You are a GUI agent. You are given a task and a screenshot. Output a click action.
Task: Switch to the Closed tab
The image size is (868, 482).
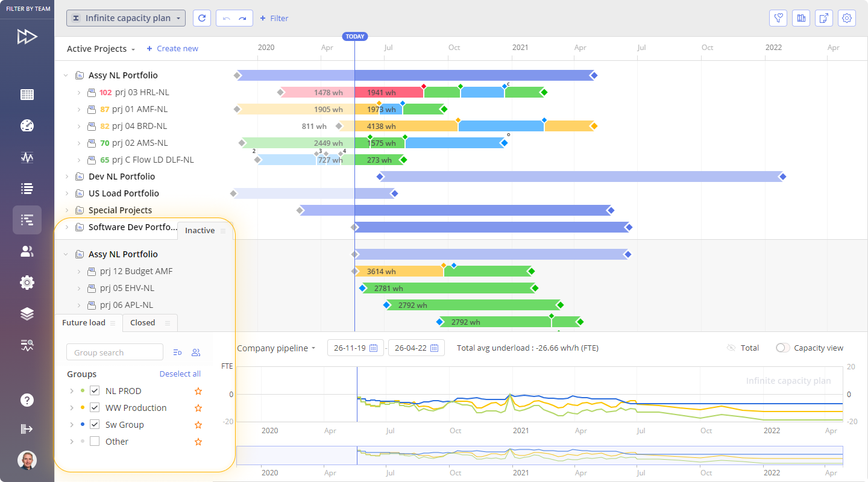click(x=143, y=323)
